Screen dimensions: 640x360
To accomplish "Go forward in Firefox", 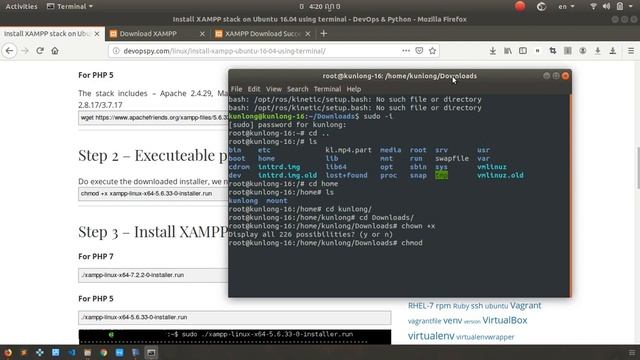I will [25, 51].
